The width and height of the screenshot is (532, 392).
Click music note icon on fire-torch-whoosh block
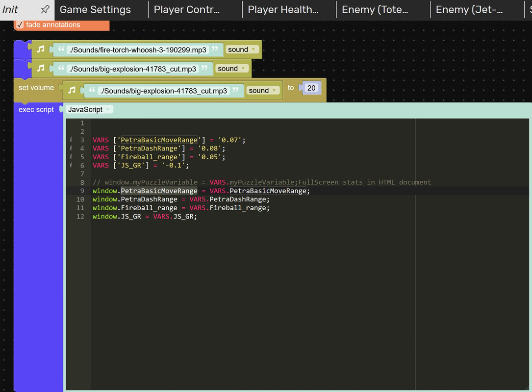click(41, 49)
